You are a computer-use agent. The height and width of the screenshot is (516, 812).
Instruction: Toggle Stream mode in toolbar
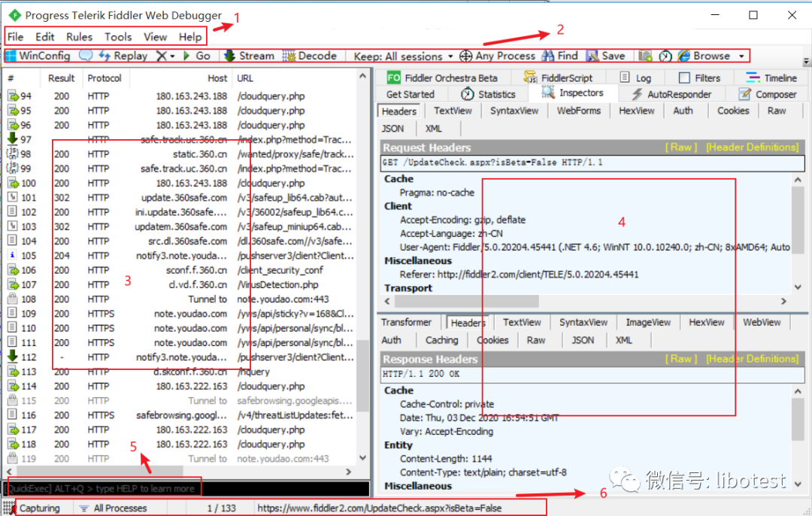pyautogui.click(x=249, y=56)
